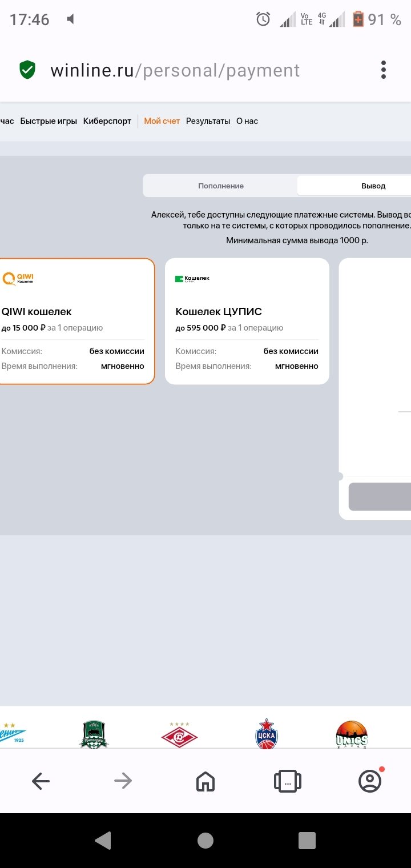Select the QIWI кошелек payment card
Viewport: 411px width, 868px height.
[x=74, y=321]
